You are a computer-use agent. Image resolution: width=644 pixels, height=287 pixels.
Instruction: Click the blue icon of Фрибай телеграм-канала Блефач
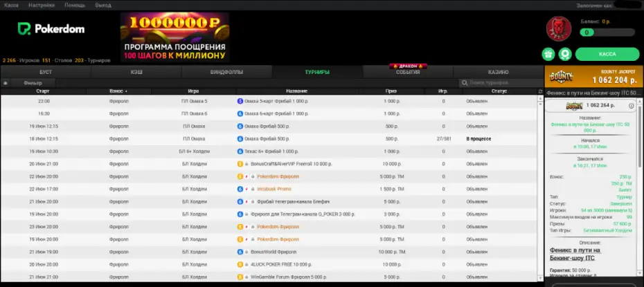point(240,202)
